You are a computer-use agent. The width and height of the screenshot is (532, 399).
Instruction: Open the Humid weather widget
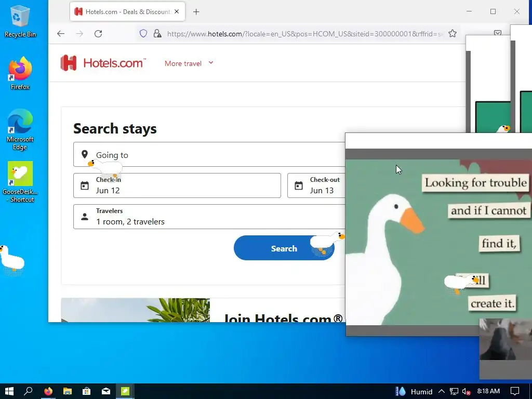click(414, 392)
